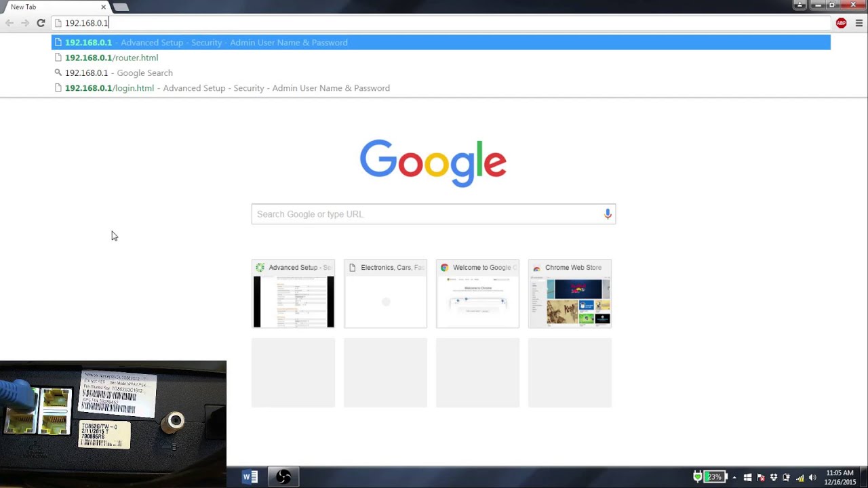Click the Chrome user profile button

[x=800, y=5]
